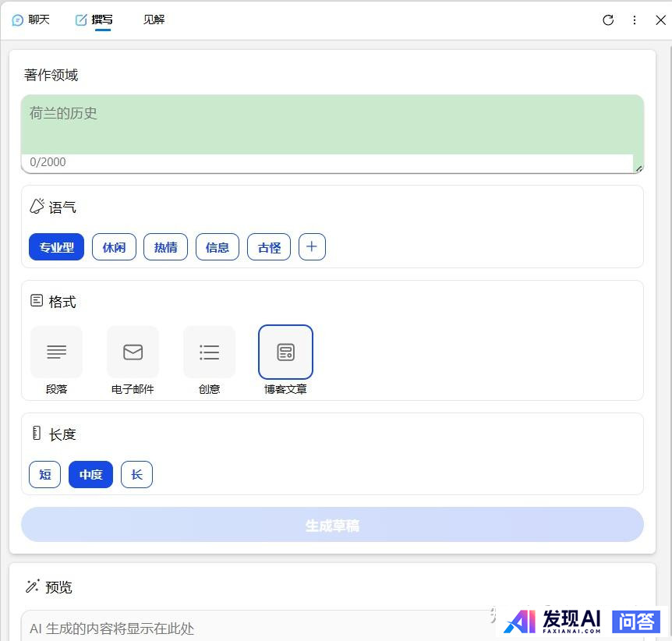Pick the 信息 informational tone option

point(218,247)
